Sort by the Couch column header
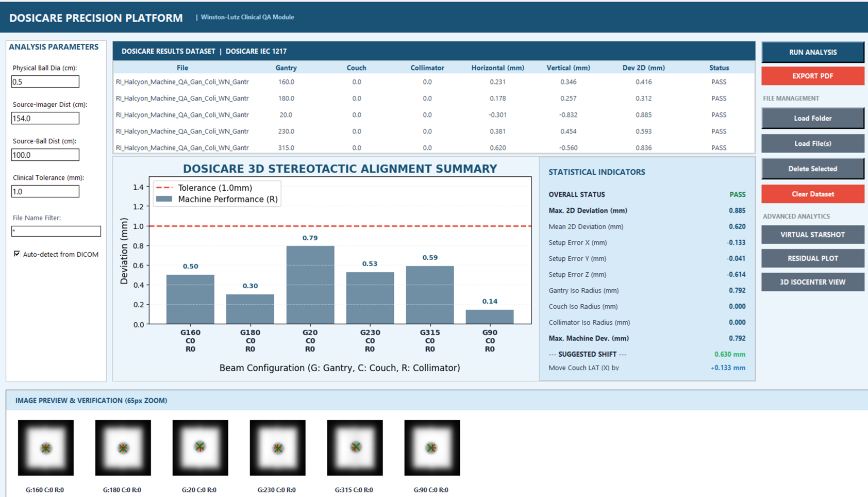The height and width of the screenshot is (497, 868). [356, 68]
